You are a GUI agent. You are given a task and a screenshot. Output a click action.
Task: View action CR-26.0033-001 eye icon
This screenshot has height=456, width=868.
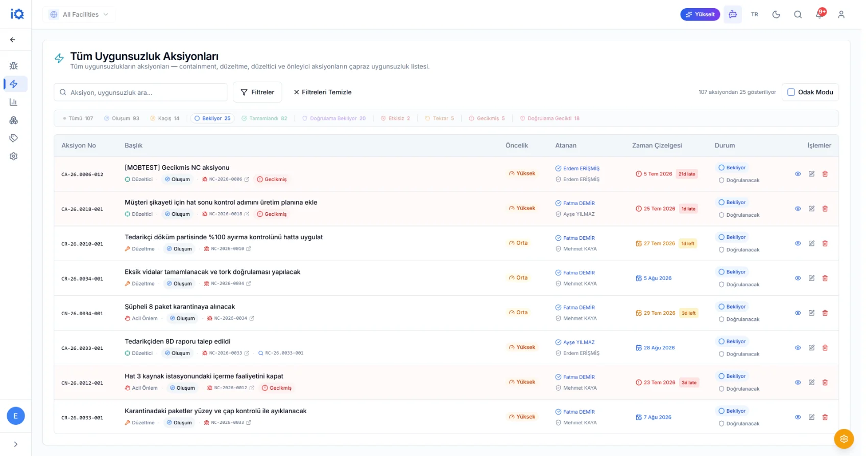click(x=798, y=417)
